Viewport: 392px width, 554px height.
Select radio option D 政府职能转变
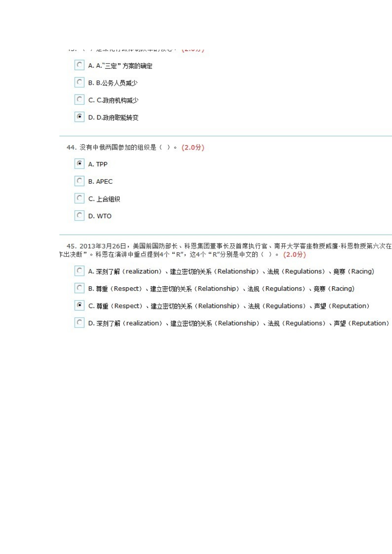point(79,117)
